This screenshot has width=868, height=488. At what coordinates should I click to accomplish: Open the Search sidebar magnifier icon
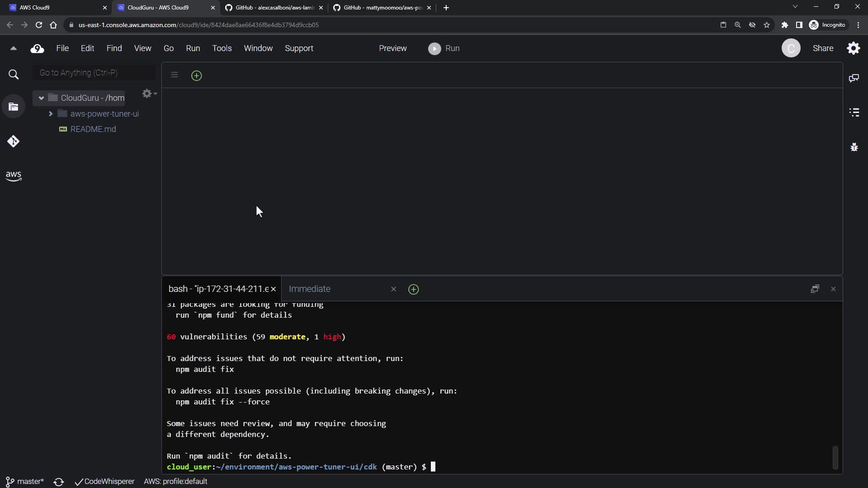click(14, 75)
